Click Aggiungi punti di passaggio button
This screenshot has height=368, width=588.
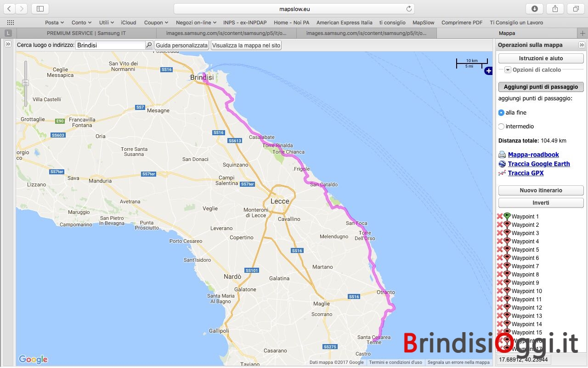coord(541,86)
